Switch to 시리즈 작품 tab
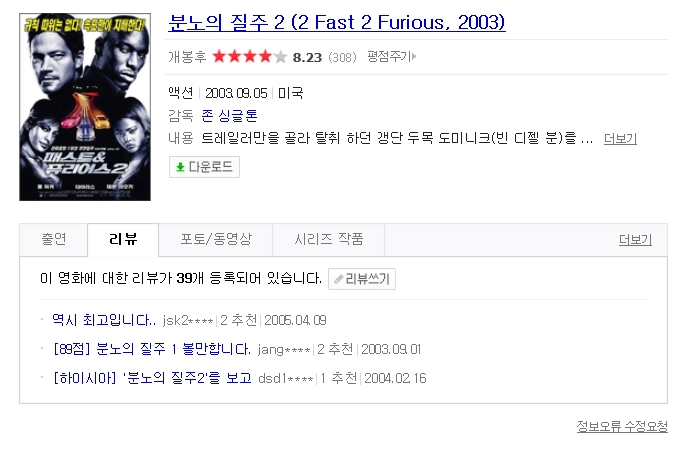Screen dimensions: 684x455 [x=329, y=240]
